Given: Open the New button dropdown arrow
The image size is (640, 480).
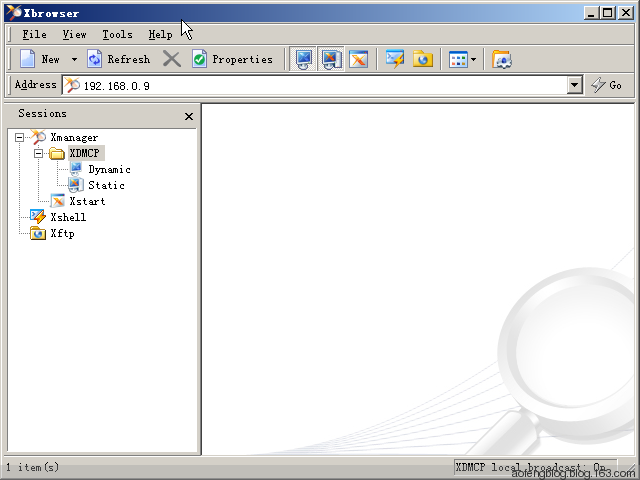Looking at the screenshot, I should pyautogui.click(x=74, y=60).
